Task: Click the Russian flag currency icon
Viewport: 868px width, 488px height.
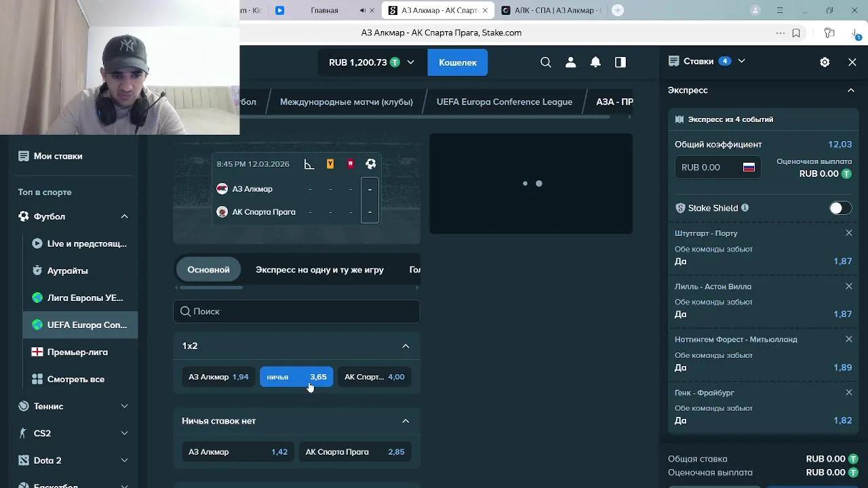Action: [749, 167]
